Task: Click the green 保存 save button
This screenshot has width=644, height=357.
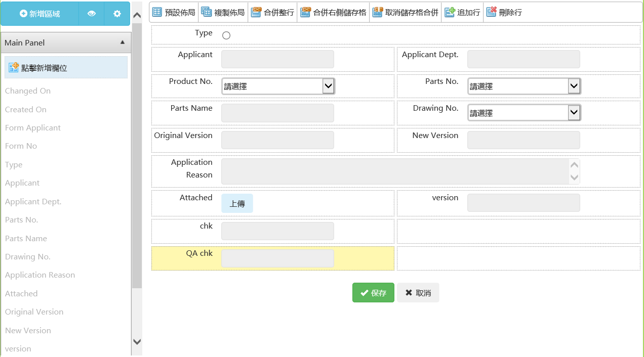Action: (373, 293)
